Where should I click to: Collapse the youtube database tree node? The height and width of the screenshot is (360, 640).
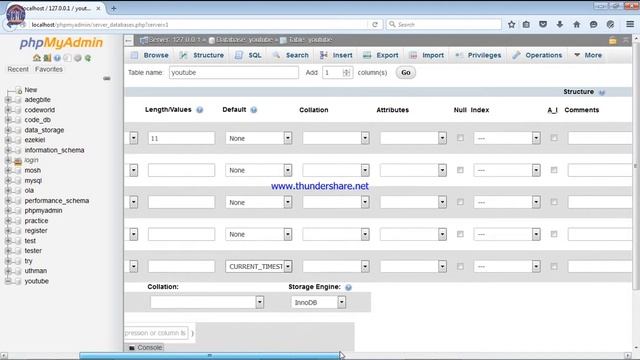click(8, 281)
